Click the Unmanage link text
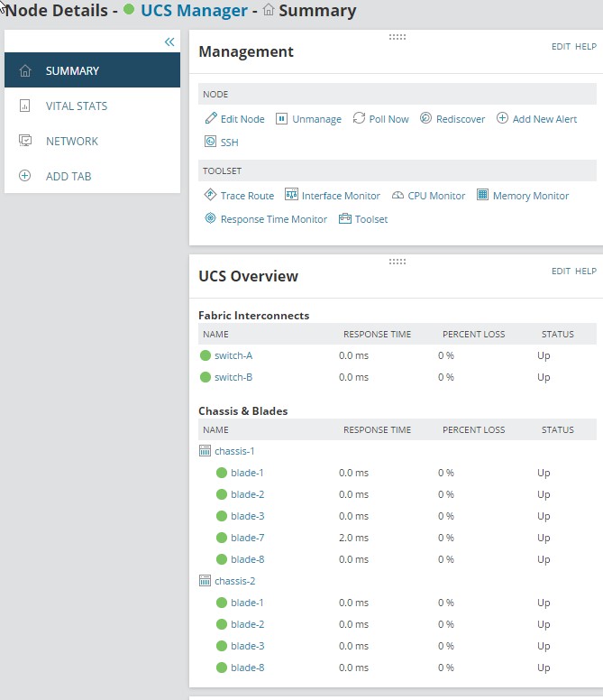The width and height of the screenshot is (603, 700). point(316,119)
